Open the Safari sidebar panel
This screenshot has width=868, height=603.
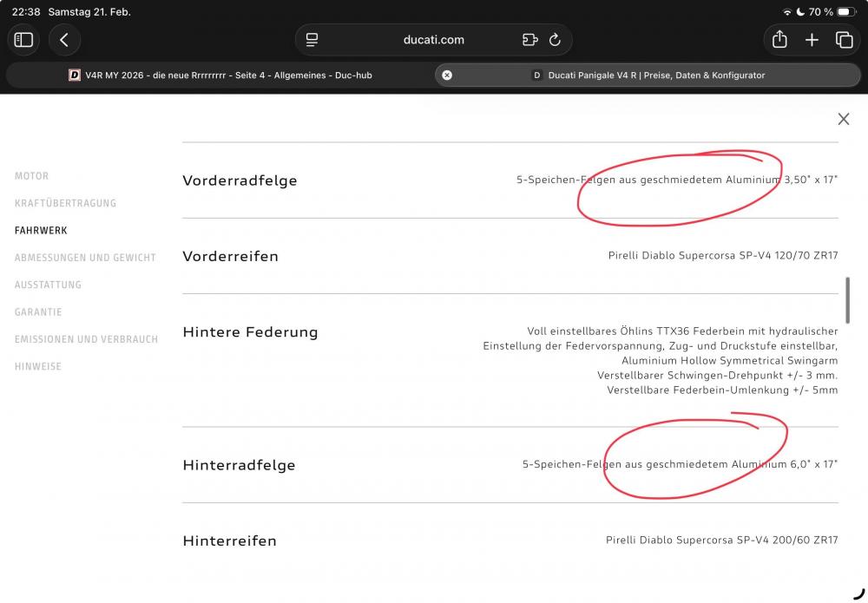pyautogui.click(x=23, y=40)
